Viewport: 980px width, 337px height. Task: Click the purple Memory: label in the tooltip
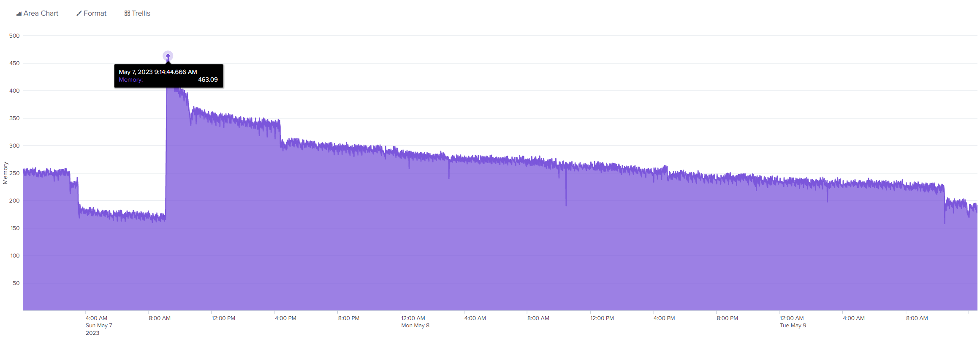pyautogui.click(x=131, y=79)
